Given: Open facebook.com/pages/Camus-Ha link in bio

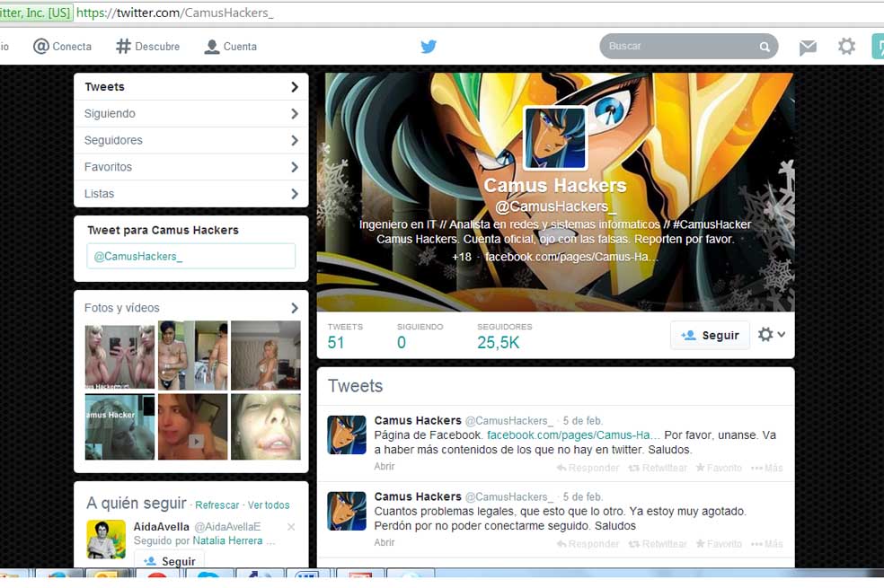Looking at the screenshot, I should (x=571, y=257).
